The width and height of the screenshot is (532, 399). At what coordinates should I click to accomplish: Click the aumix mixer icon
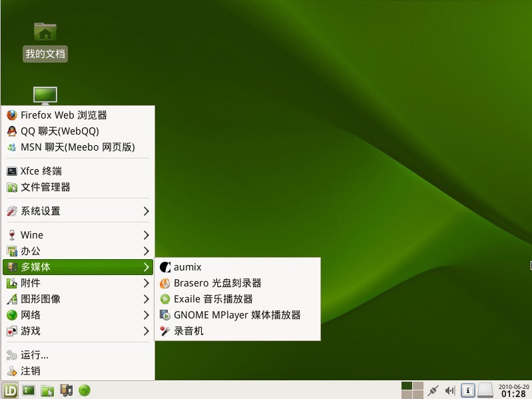[165, 267]
